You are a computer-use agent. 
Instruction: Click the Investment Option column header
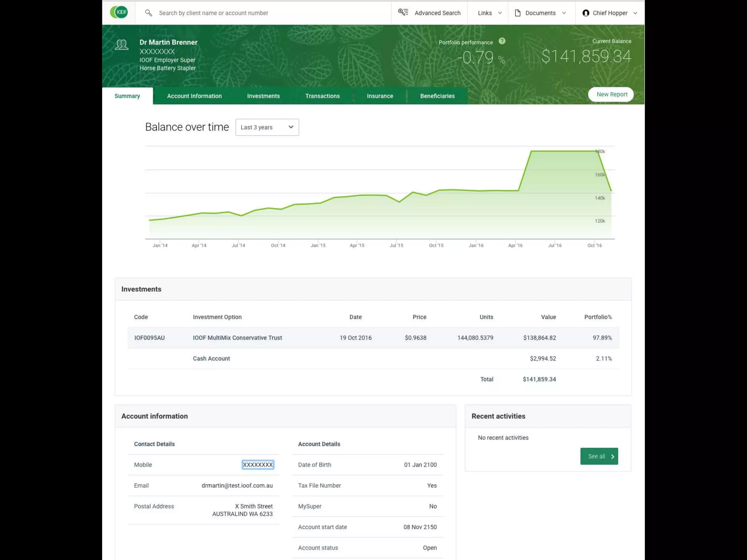point(217,317)
